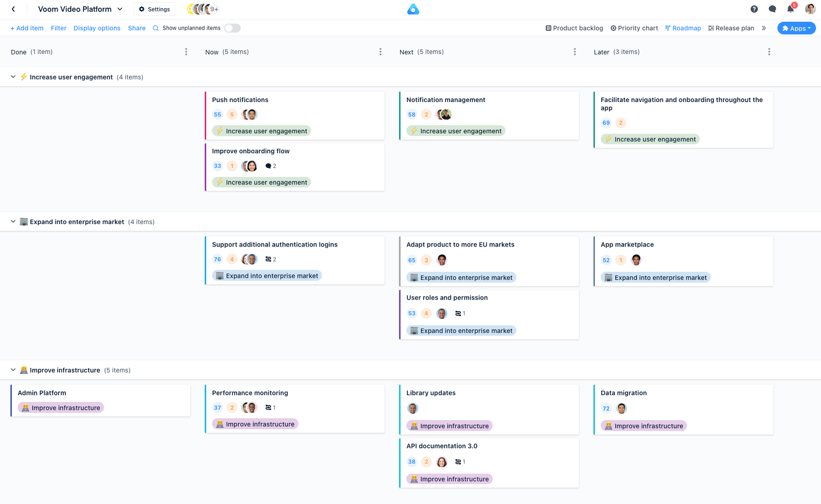Click effort score 4 on User roles and permission

click(x=426, y=313)
